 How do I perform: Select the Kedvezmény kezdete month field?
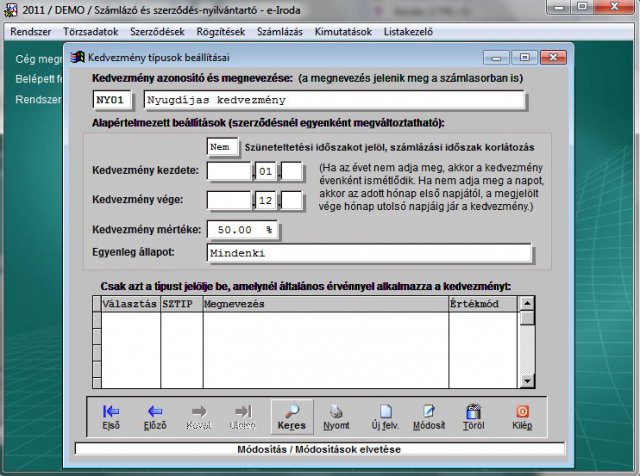click(x=265, y=171)
